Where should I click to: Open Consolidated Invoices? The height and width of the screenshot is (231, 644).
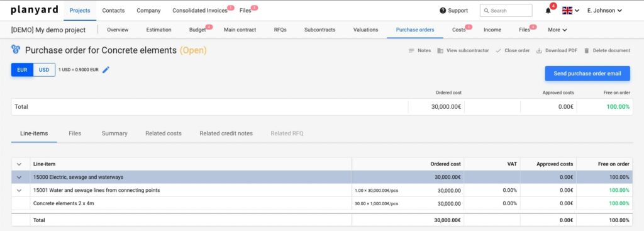click(x=200, y=11)
